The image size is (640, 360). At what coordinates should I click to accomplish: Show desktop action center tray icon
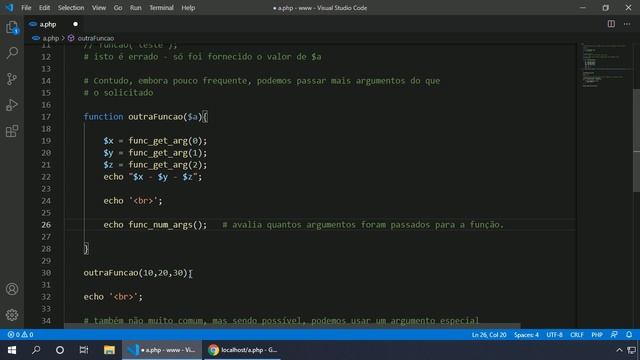[x=631, y=350]
